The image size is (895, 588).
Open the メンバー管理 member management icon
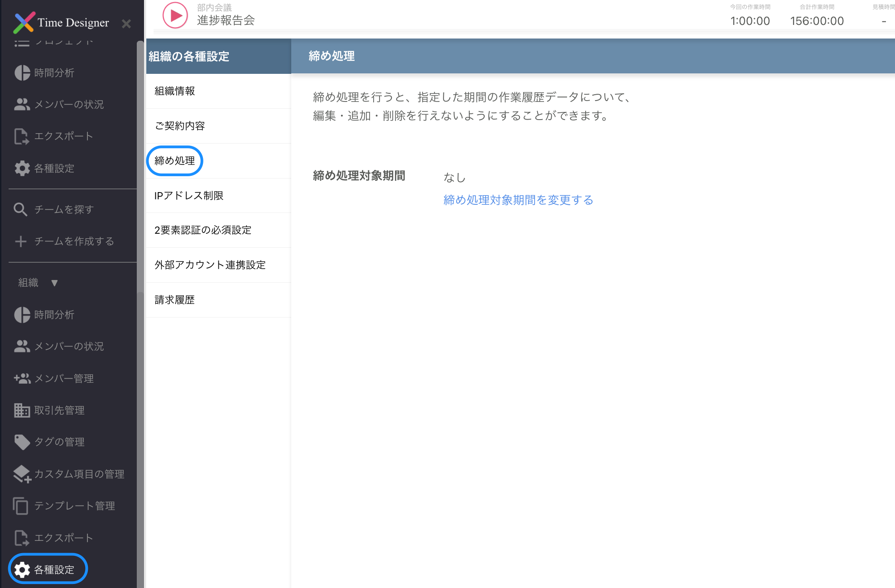tap(21, 378)
